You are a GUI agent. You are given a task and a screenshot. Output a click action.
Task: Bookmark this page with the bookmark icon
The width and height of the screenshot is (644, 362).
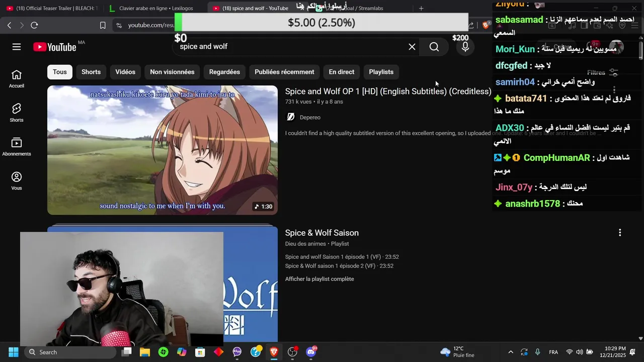pos(103,25)
